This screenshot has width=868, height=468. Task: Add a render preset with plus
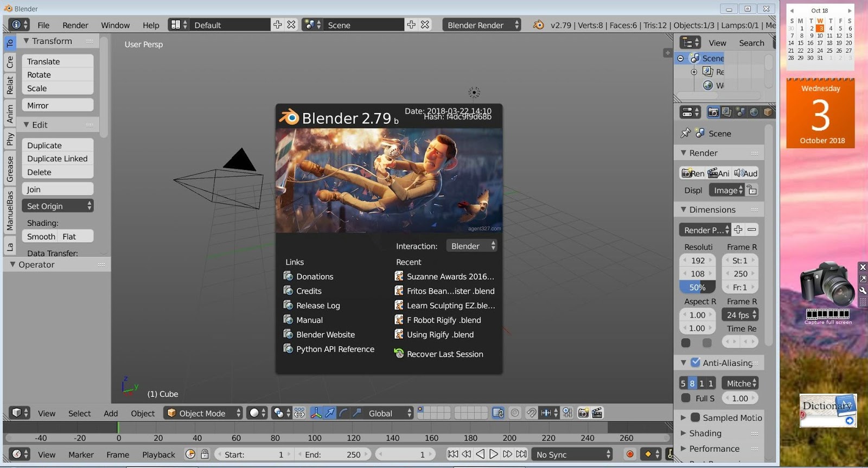pyautogui.click(x=738, y=230)
